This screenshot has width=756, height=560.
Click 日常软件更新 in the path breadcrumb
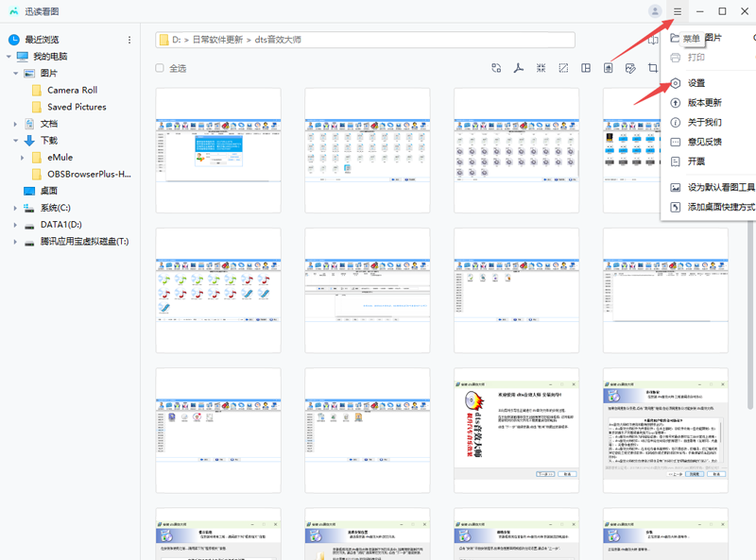tap(217, 40)
